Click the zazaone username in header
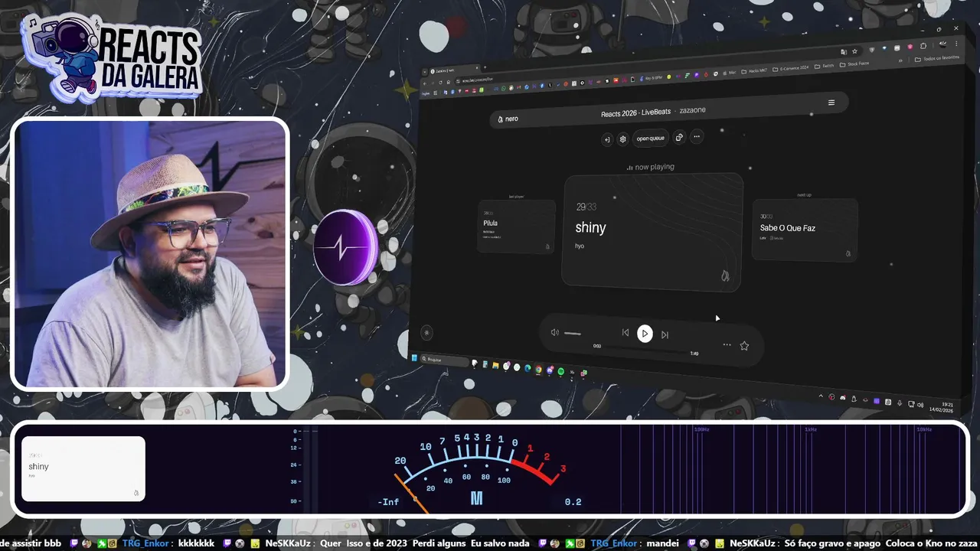 click(x=693, y=110)
